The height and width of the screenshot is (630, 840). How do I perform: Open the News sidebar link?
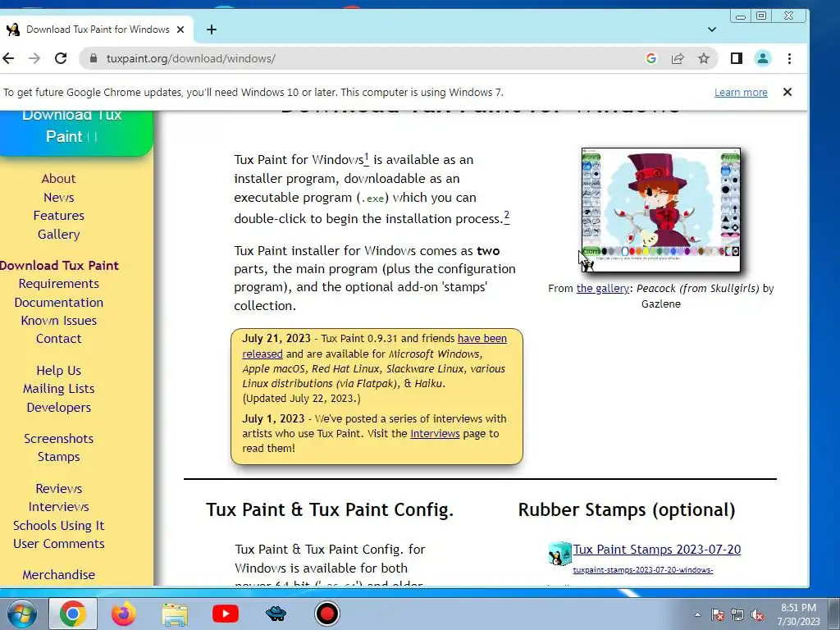[59, 197]
